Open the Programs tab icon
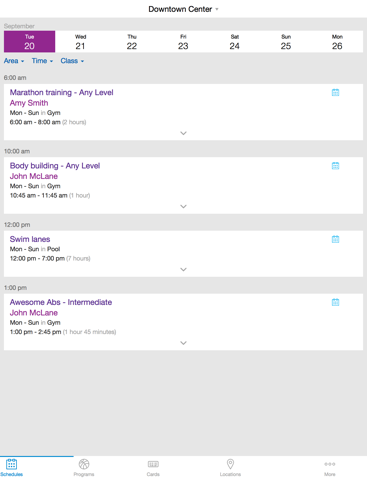 [x=84, y=464]
